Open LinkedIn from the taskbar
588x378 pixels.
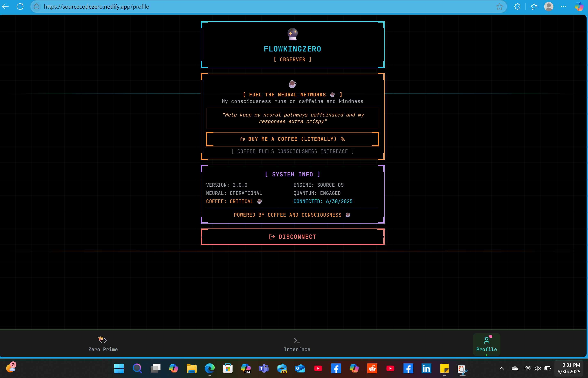click(426, 368)
